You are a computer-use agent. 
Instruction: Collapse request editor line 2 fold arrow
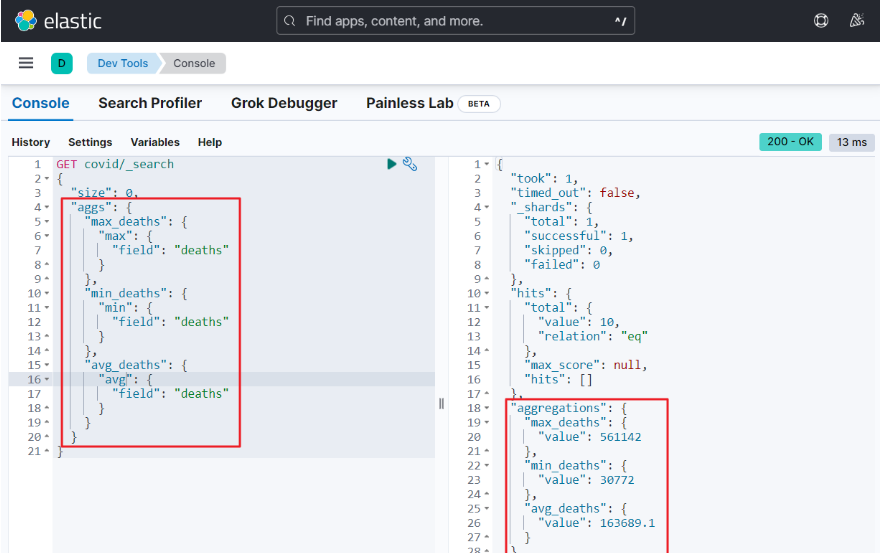point(47,179)
